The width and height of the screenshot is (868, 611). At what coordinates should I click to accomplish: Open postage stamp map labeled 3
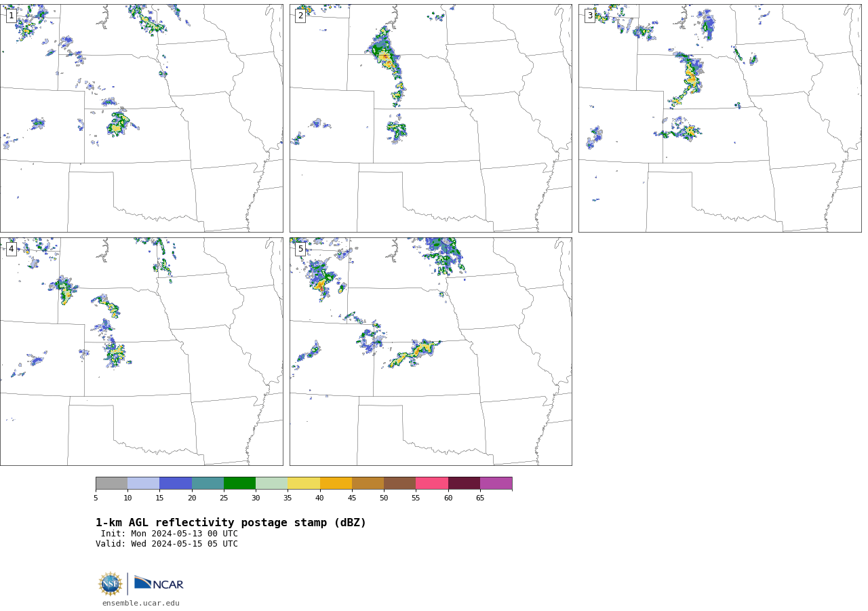719,118
